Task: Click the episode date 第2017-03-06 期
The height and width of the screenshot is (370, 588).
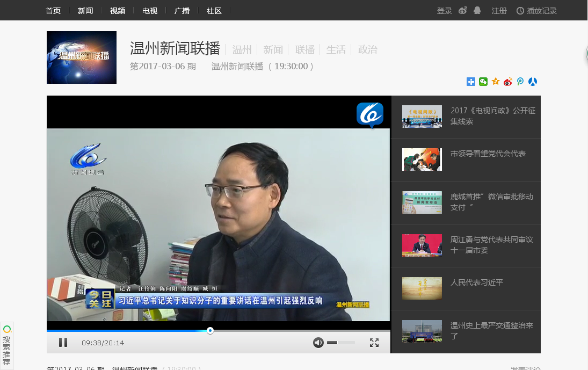Action: click(x=163, y=67)
